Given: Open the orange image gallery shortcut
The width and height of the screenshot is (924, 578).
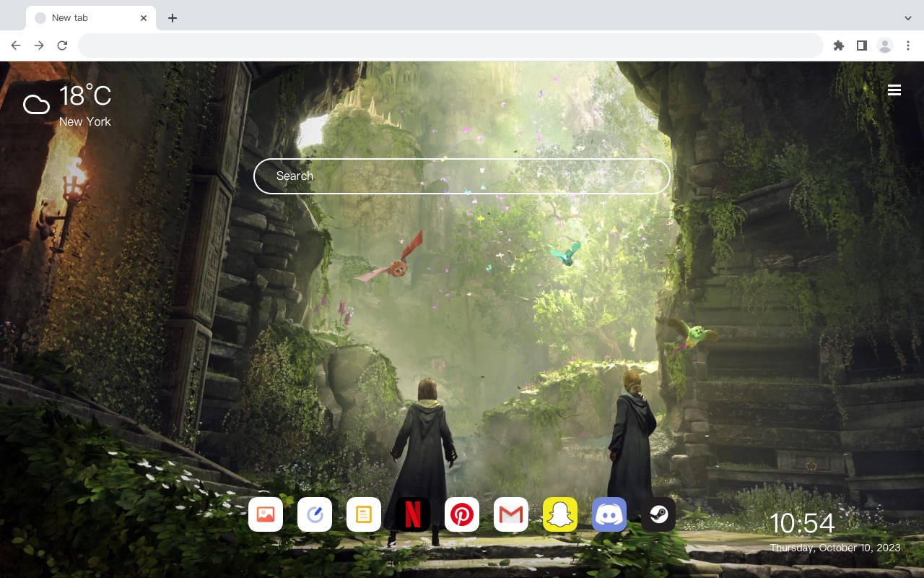Looking at the screenshot, I should [x=266, y=514].
